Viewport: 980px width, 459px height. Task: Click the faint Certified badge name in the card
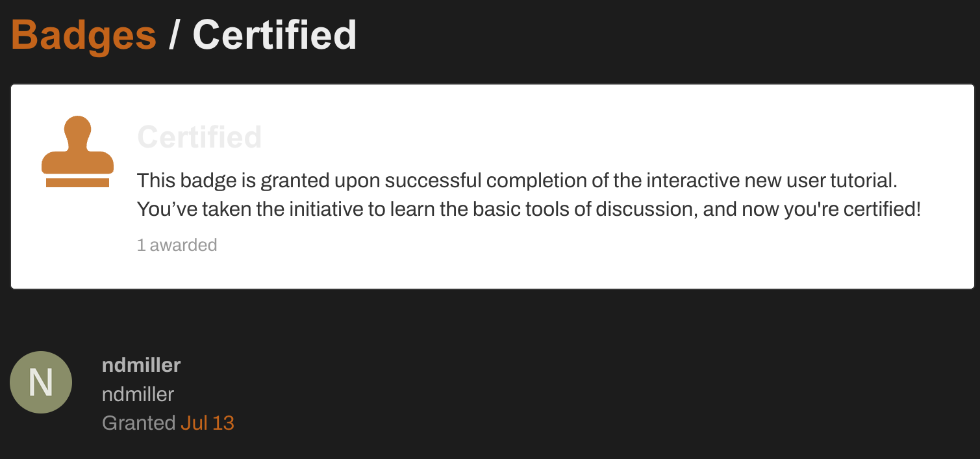click(x=199, y=137)
